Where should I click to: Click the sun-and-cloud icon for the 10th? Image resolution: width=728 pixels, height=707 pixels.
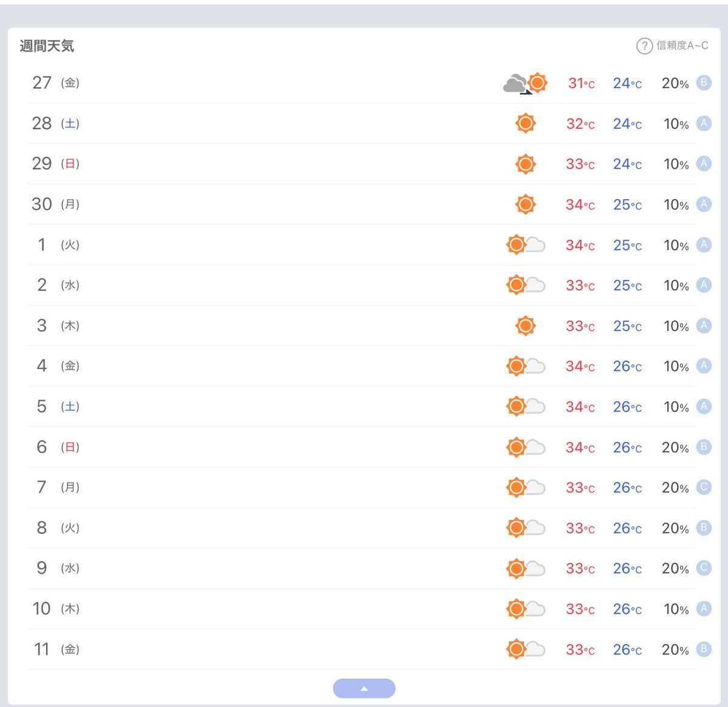point(525,609)
